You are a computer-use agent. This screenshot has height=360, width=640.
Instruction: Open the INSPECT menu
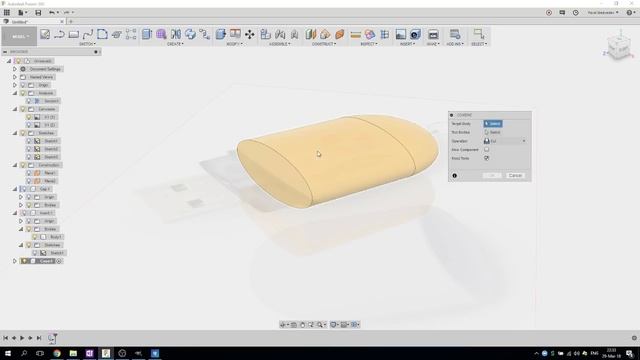click(369, 44)
